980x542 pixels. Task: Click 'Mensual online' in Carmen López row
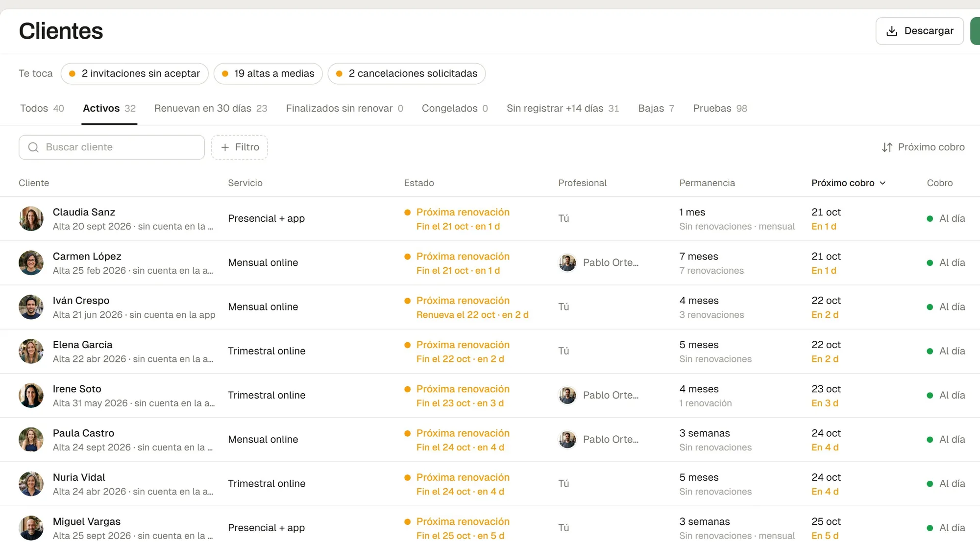coord(263,263)
